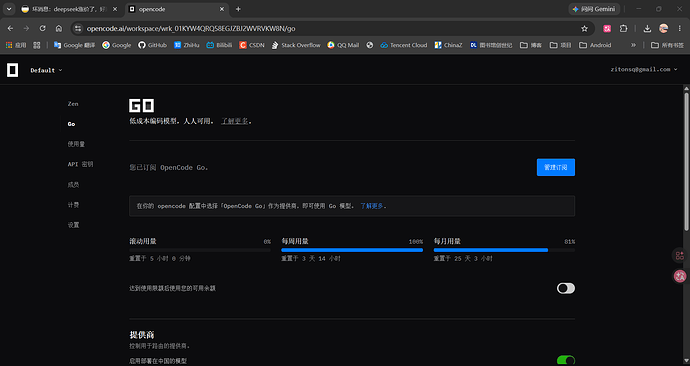The image size is (690, 366).
Task: Click the 问问 Gemini button
Action: click(594, 9)
